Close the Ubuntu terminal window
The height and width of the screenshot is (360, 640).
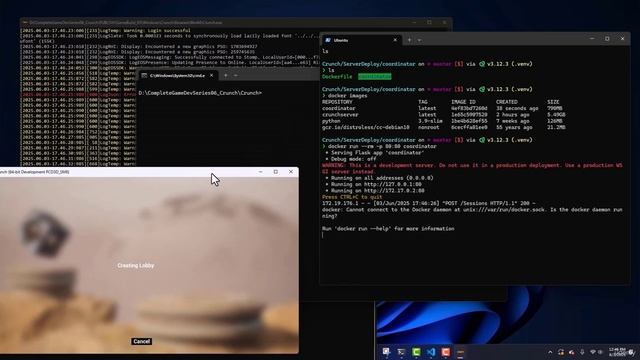622,39
